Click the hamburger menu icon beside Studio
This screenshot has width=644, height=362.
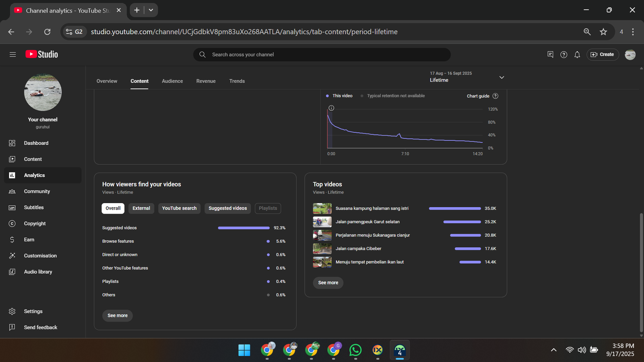click(x=12, y=55)
